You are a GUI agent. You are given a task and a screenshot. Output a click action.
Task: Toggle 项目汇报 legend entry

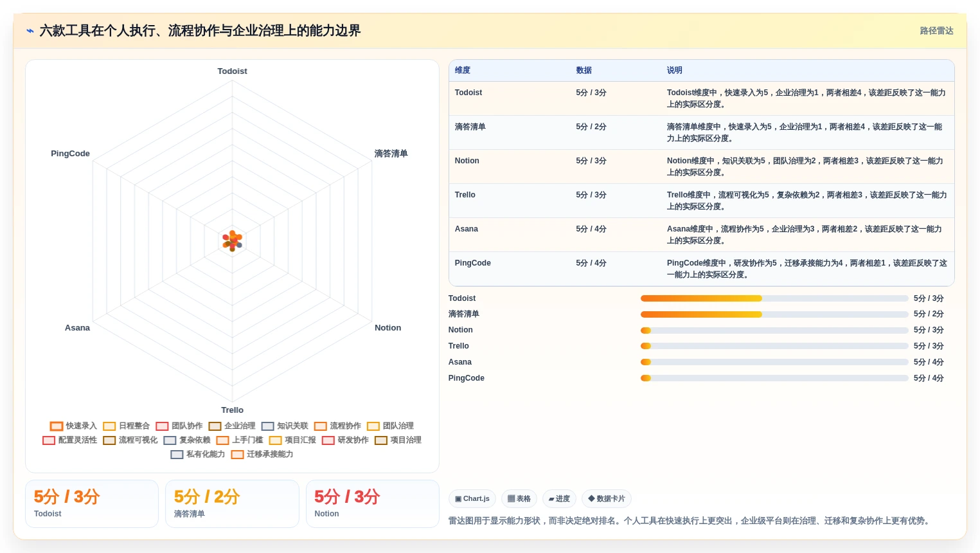click(292, 440)
